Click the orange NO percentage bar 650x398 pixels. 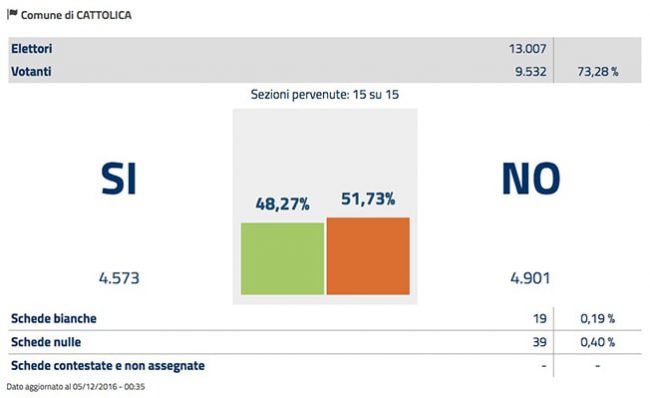pos(368,256)
